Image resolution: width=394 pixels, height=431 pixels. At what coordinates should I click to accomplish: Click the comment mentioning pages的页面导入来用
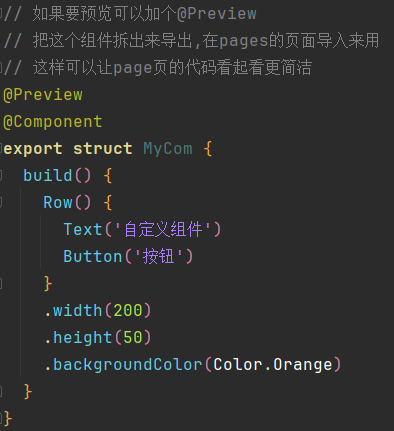tap(191, 41)
